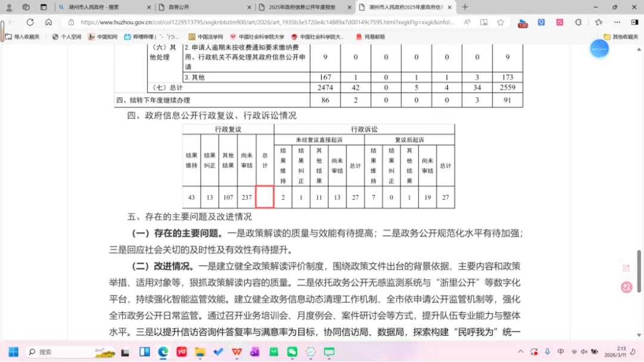Open the 哔哩哔哩 bookmark

click(x=151, y=36)
